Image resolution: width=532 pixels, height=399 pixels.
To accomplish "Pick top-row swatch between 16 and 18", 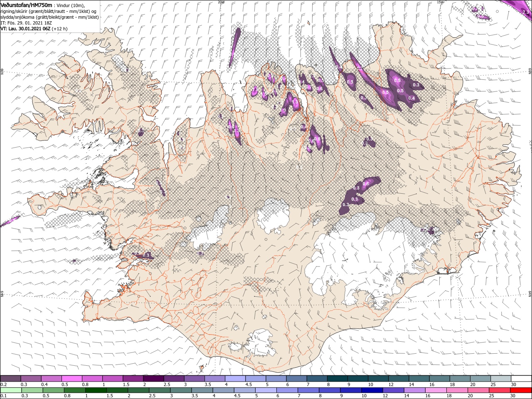I will [x=439, y=379].
